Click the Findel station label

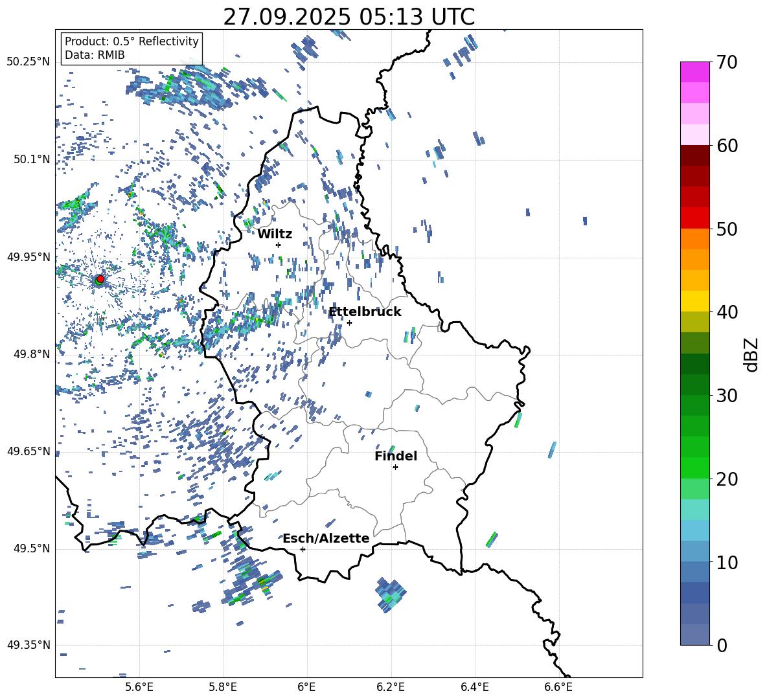click(396, 456)
